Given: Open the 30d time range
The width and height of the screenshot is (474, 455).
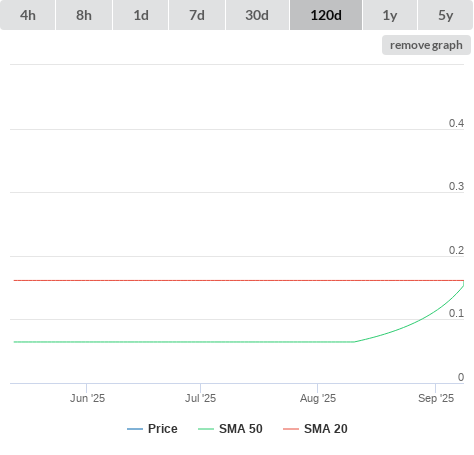Looking at the screenshot, I should (x=257, y=15).
